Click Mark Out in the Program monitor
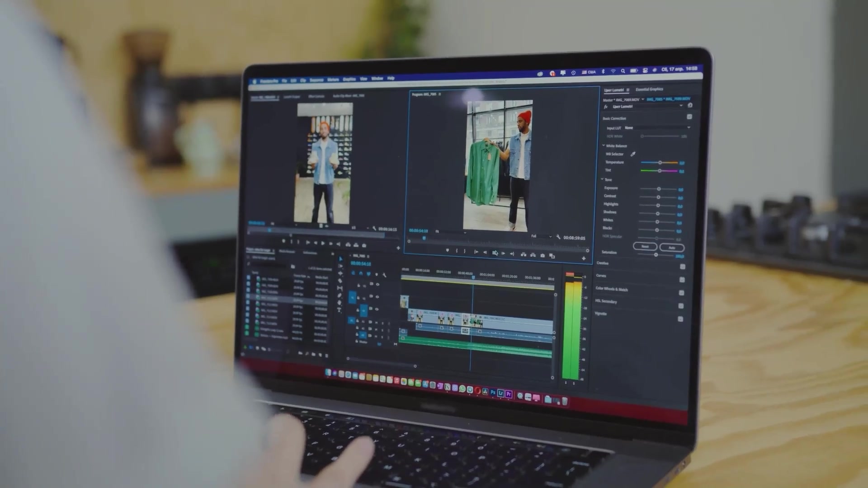 click(x=465, y=251)
